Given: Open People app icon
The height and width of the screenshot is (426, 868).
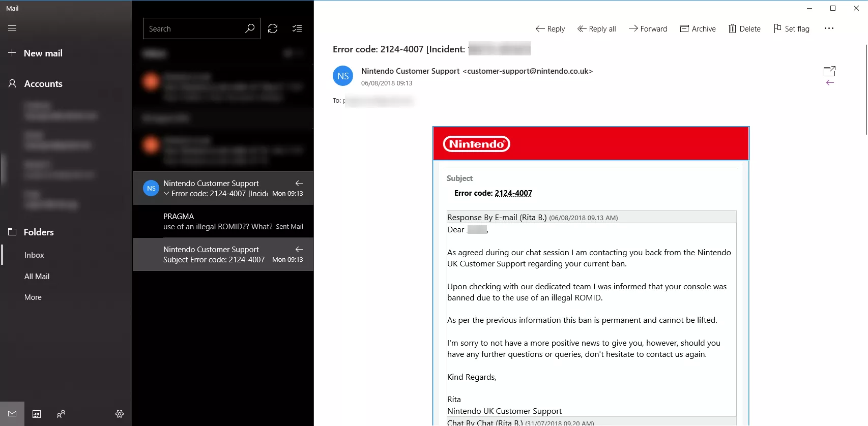Looking at the screenshot, I should tap(61, 414).
